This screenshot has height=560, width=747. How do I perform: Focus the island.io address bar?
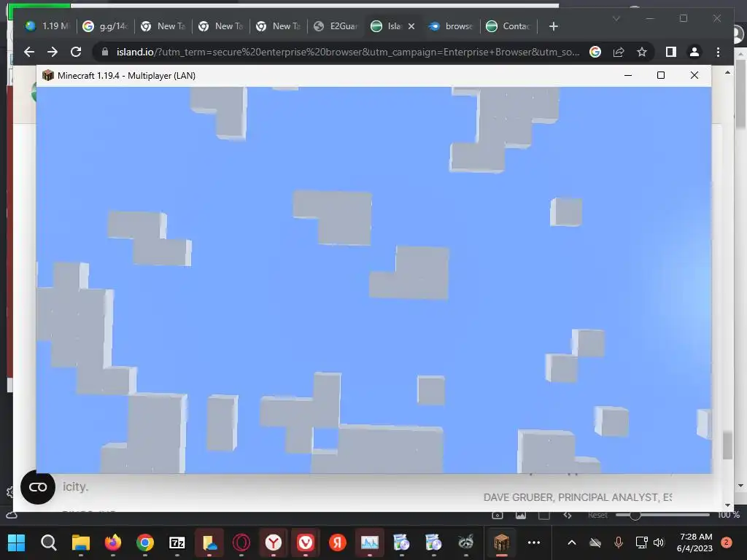tap(348, 52)
